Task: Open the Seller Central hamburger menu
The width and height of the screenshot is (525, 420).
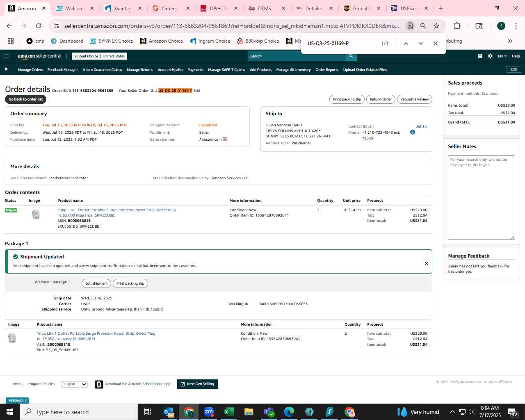Action: click(6, 56)
